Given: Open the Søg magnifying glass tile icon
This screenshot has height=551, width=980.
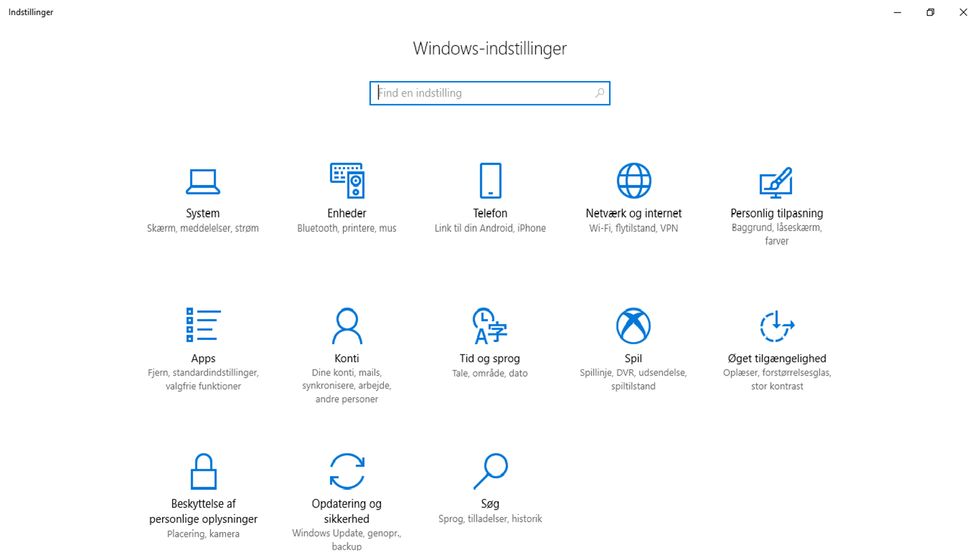Looking at the screenshot, I should tap(490, 471).
